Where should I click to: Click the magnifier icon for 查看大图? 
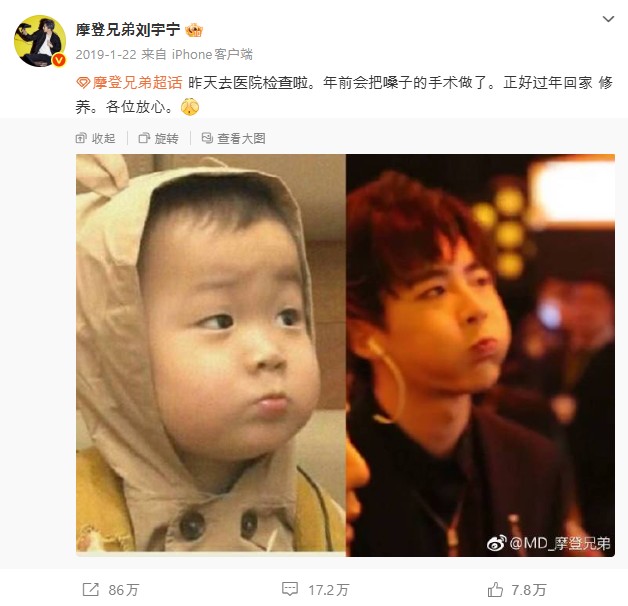(x=207, y=138)
